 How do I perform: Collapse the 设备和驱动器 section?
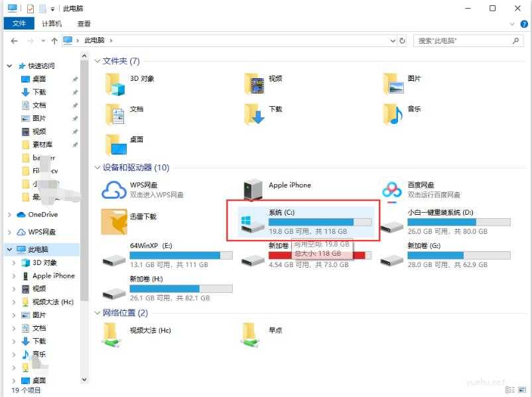click(x=98, y=168)
